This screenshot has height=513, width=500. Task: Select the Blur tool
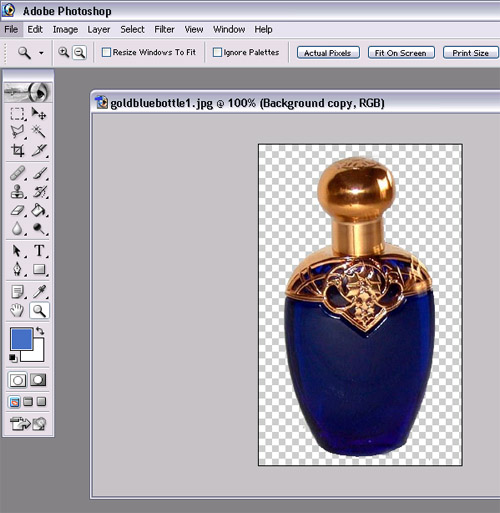(x=17, y=229)
